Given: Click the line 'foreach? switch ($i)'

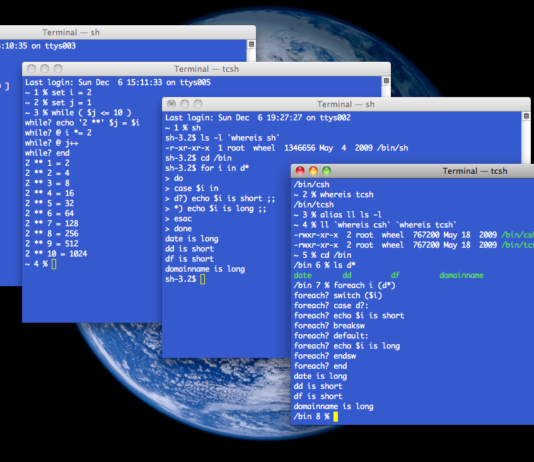Looking at the screenshot, I should point(338,295).
